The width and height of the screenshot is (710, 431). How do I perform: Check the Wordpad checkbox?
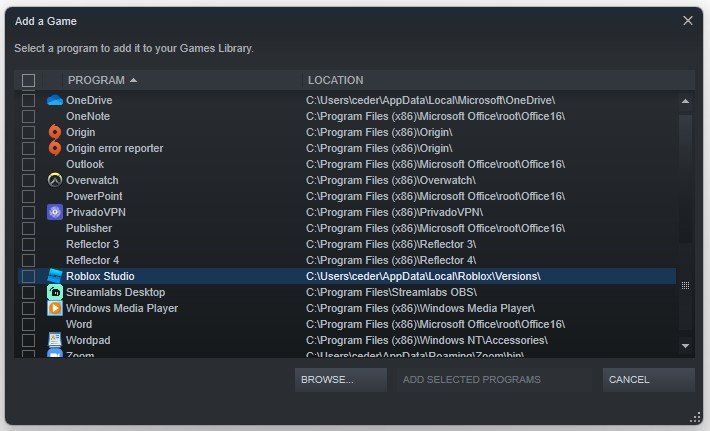pyautogui.click(x=29, y=340)
